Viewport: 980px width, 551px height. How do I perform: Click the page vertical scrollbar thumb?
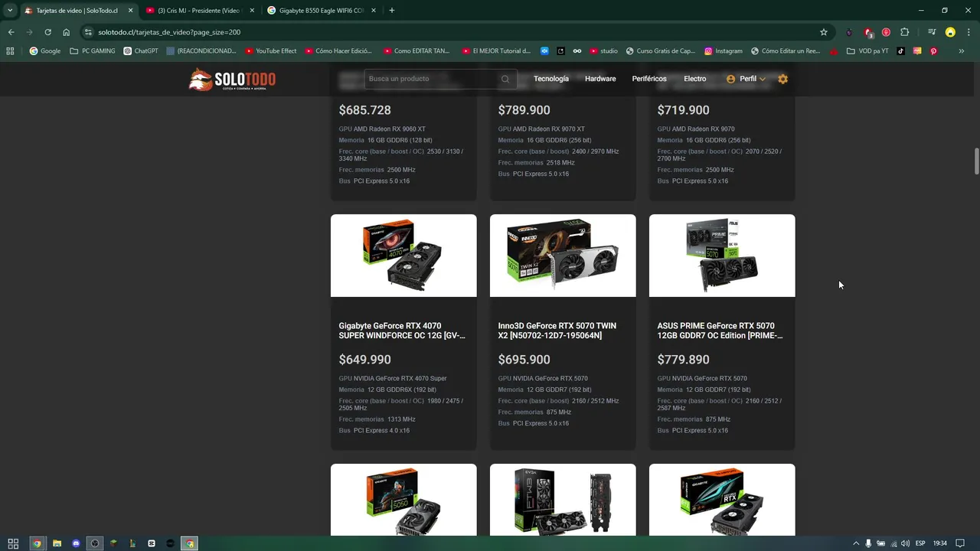[x=976, y=161]
